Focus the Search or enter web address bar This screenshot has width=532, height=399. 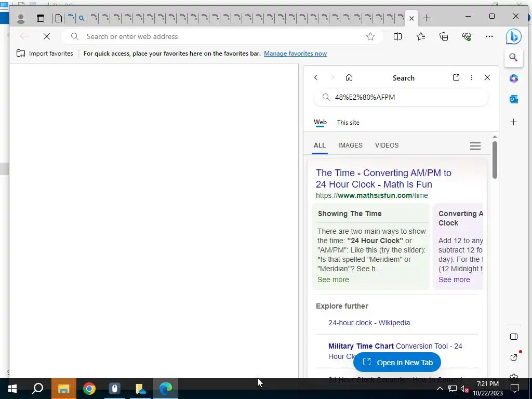pos(222,36)
